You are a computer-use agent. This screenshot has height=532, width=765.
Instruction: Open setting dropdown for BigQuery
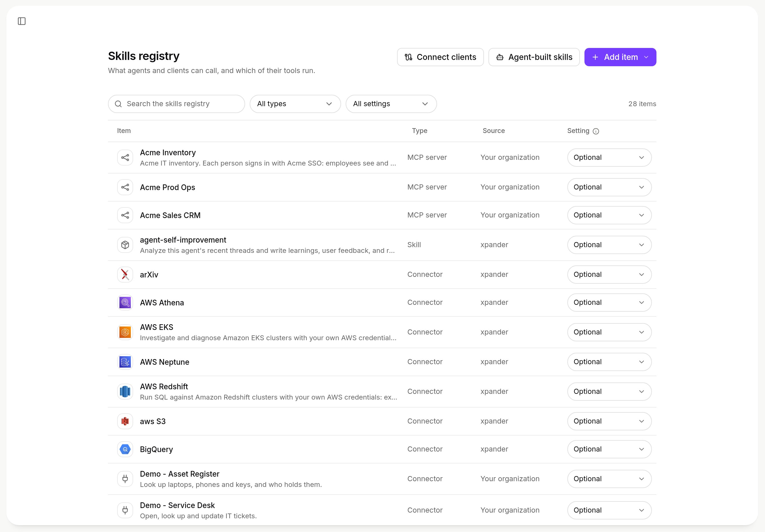[x=609, y=449]
